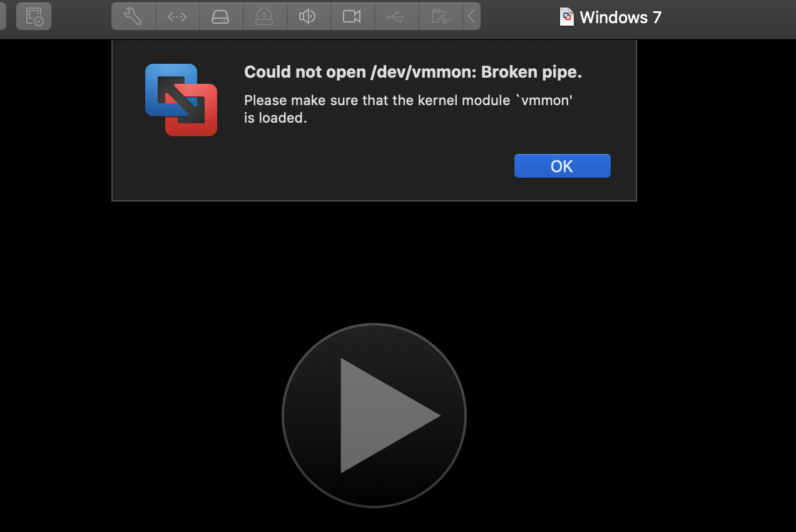The image size is (796, 532).
Task: Click the CD/DVD drive icon
Action: (x=265, y=16)
